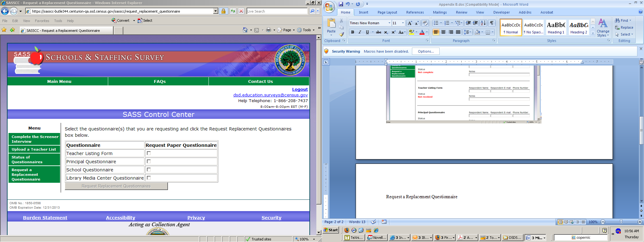Click the Live Search magnifier icon

pyautogui.click(x=312, y=11)
